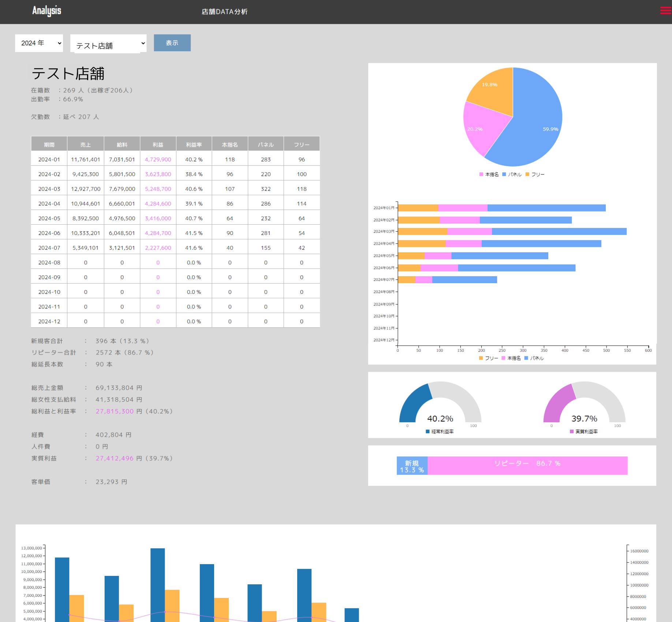Click the blue 59.9% pie slice
Image resolution: width=672 pixels, height=622 pixels.
coord(534,121)
